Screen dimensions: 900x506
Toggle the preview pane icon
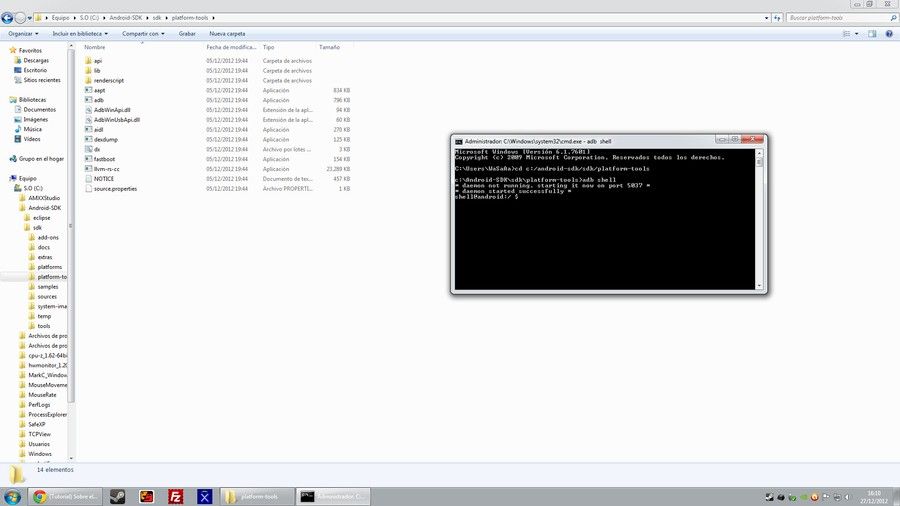pos(872,34)
